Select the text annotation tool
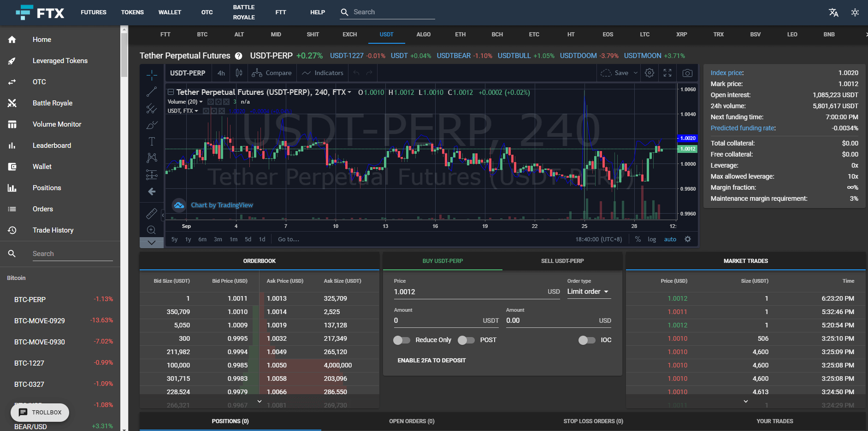The width and height of the screenshot is (868, 431). pyautogui.click(x=152, y=141)
